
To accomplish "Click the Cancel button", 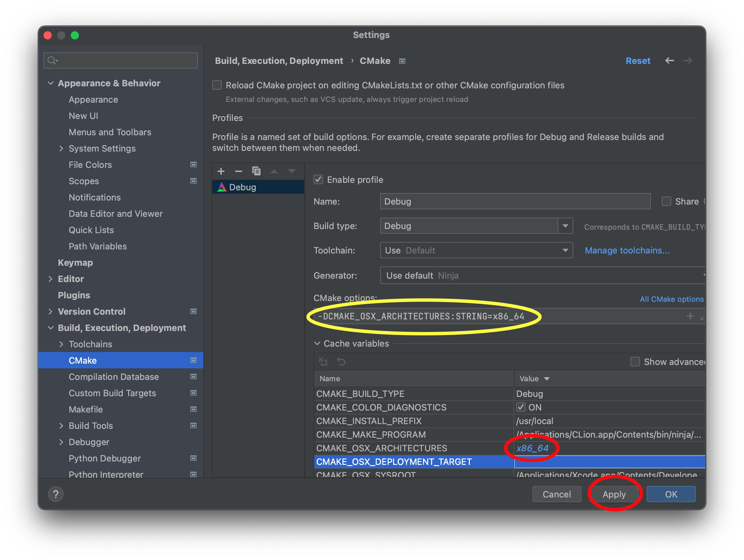I will 557,494.
